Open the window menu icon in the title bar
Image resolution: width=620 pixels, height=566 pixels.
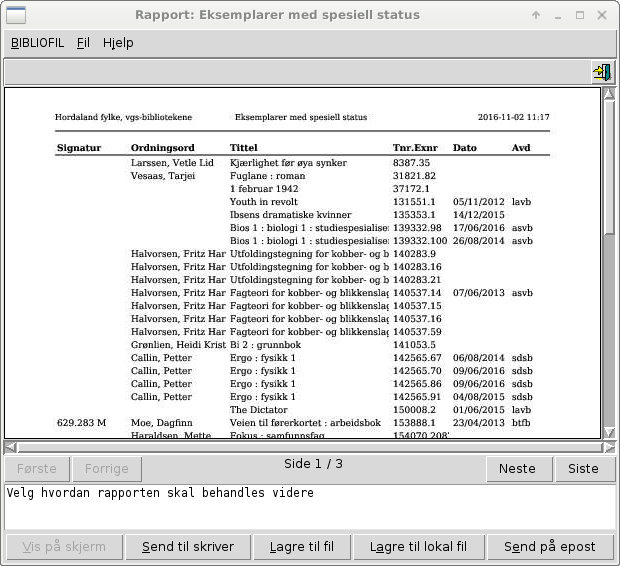pyautogui.click(x=16, y=15)
